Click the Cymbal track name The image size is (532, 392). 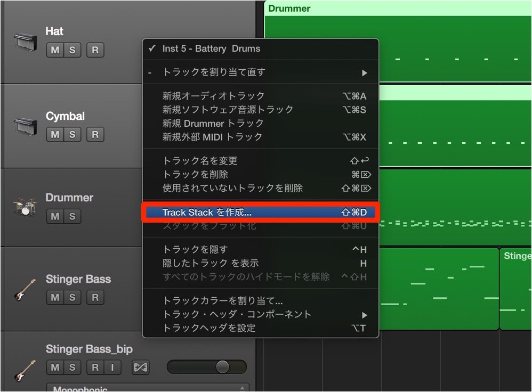click(65, 116)
